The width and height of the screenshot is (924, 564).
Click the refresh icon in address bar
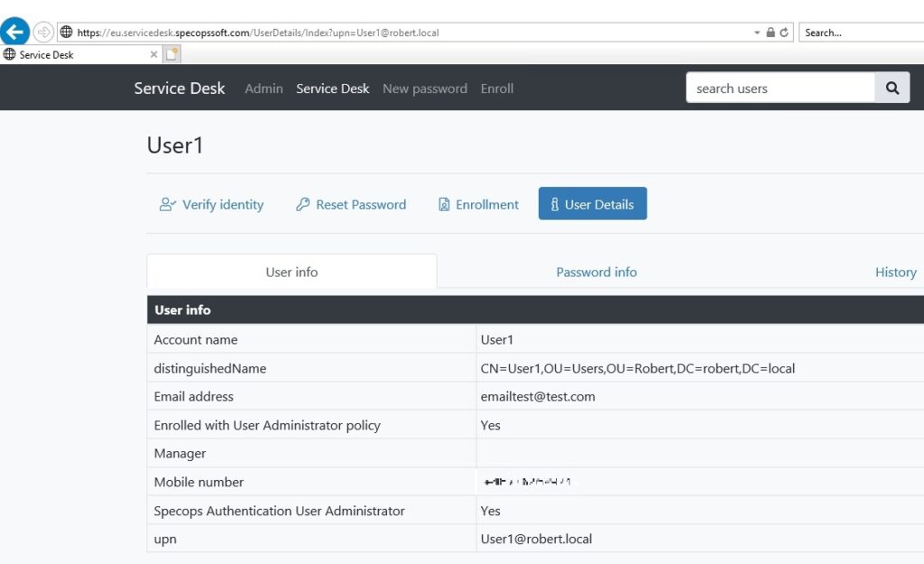pyautogui.click(x=784, y=32)
